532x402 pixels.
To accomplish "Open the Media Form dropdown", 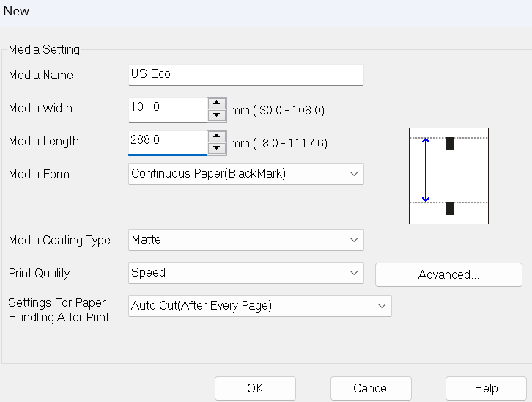I will (245, 174).
